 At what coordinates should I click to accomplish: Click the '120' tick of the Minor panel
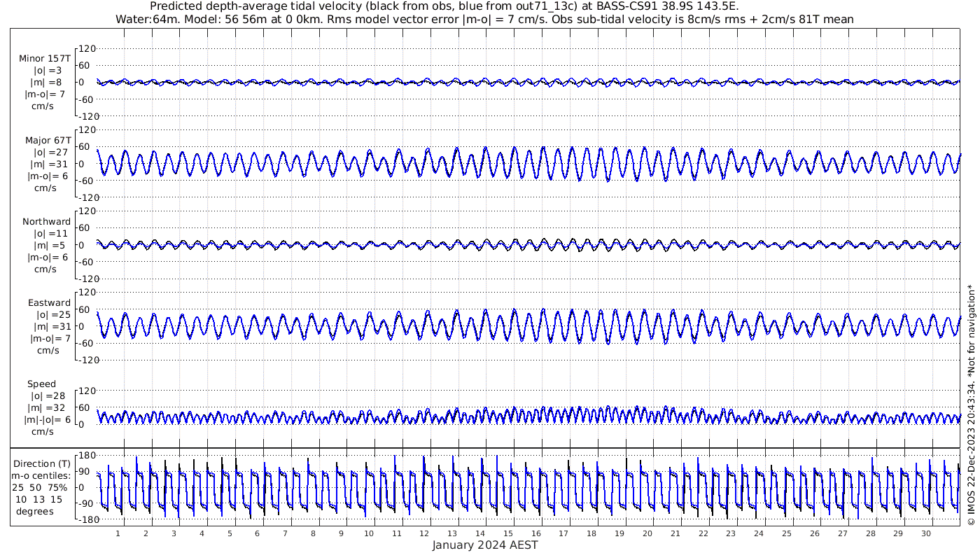pyautogui.click(x=87, y=49)
